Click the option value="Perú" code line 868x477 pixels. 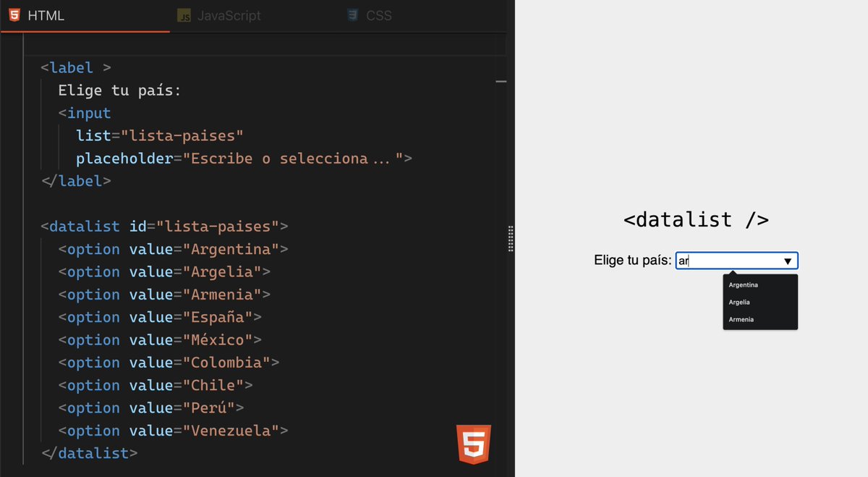tap(151, 408)
